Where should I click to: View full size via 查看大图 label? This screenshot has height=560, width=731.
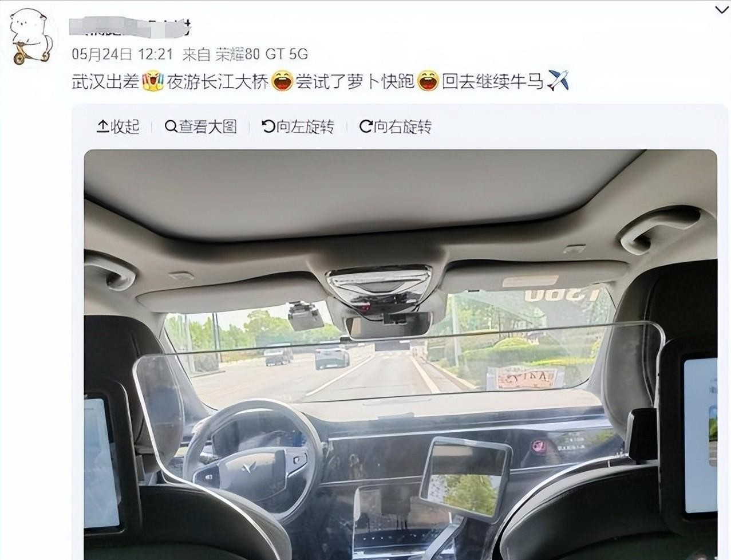(208, 126)
